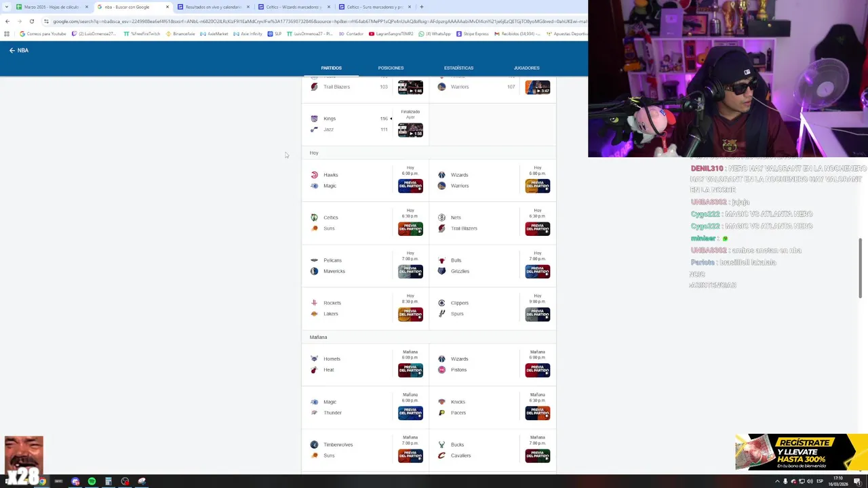868x488 pixels.
Task: Click the Clippers team logo
Action: click(441, 303)
